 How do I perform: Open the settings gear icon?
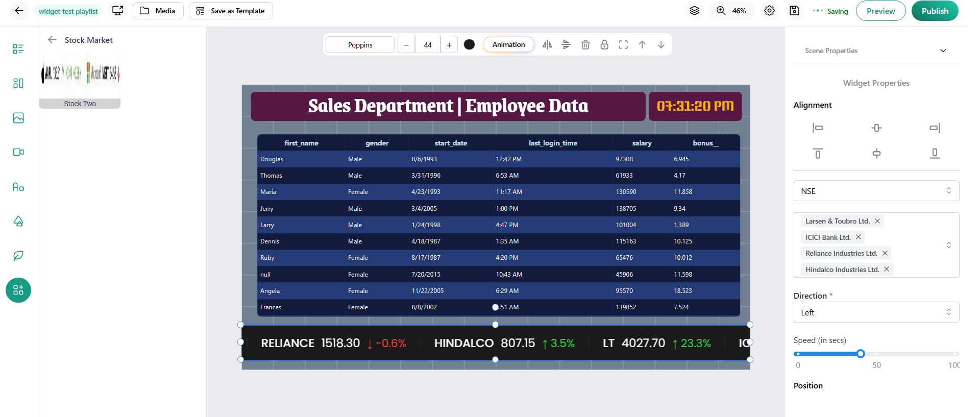click(x=769, y=11)
